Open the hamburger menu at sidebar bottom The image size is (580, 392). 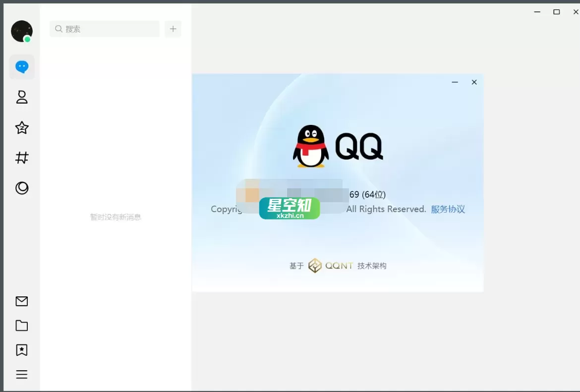21,374
